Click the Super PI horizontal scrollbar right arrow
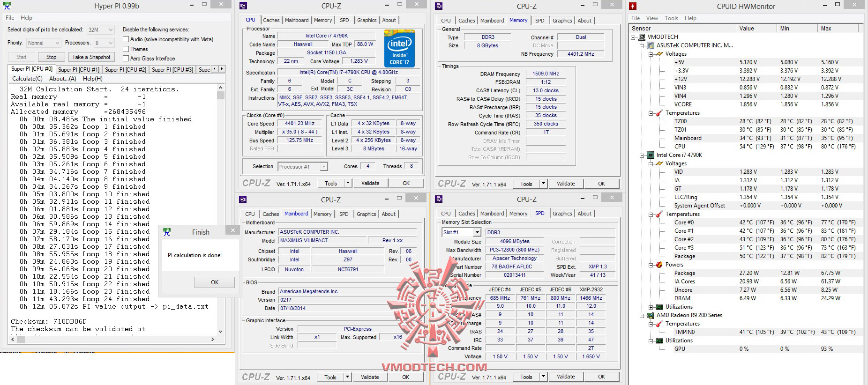The width and height of the screenshot is (868, 385). point(212,339)
